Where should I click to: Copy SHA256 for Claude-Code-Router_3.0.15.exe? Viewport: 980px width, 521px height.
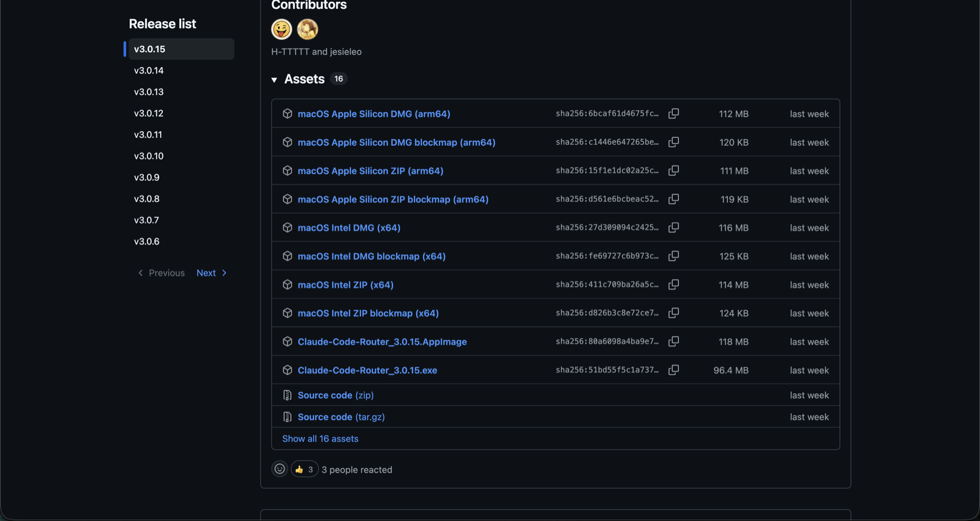pos(673,370)
